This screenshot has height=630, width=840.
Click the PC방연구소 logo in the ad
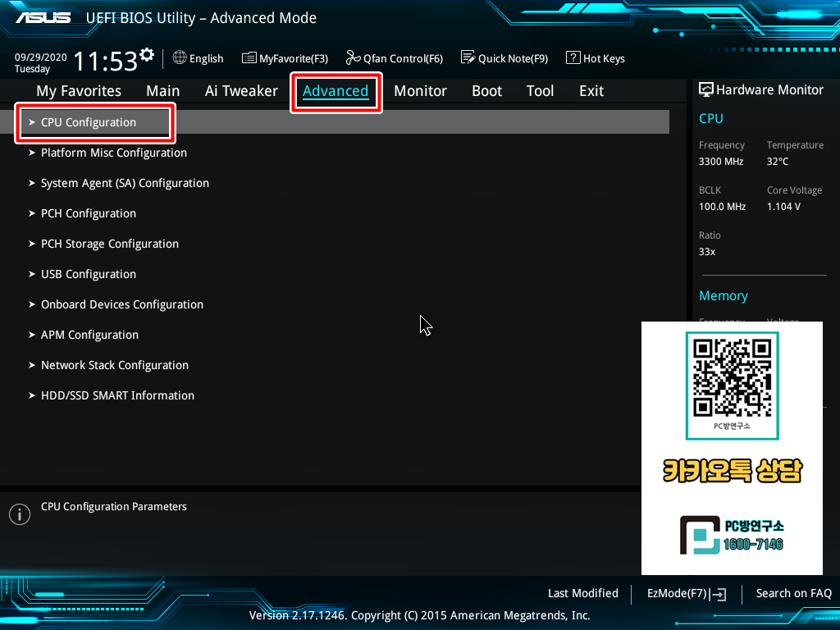pos(700,535)
